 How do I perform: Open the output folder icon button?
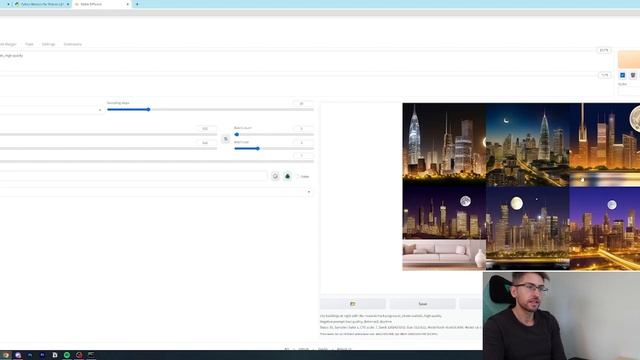pyautogui.click(x=353, y=304)
